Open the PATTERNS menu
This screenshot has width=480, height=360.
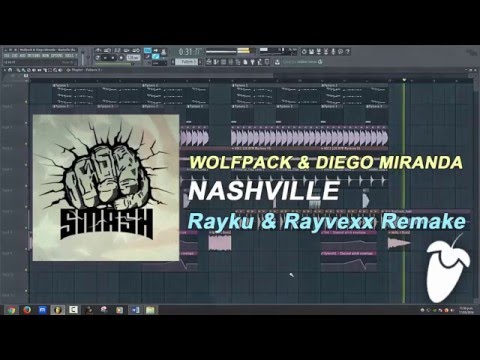[x=34, y=55]
